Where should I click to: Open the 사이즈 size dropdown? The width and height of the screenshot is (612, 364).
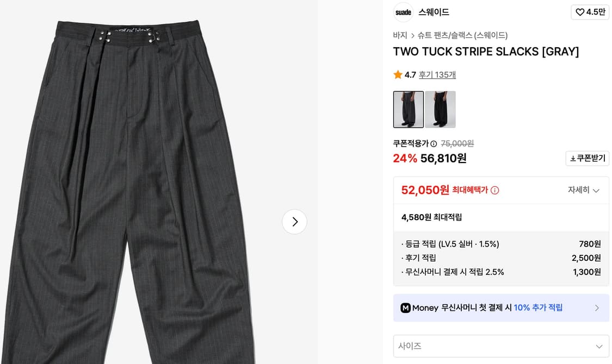pos(500,346)
